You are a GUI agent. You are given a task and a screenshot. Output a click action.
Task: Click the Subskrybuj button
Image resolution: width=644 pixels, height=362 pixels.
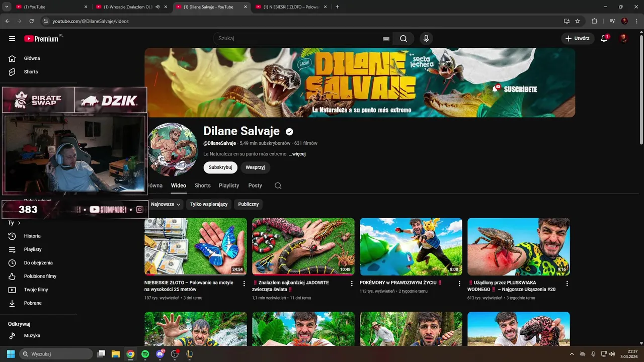(x=220, y=167)
